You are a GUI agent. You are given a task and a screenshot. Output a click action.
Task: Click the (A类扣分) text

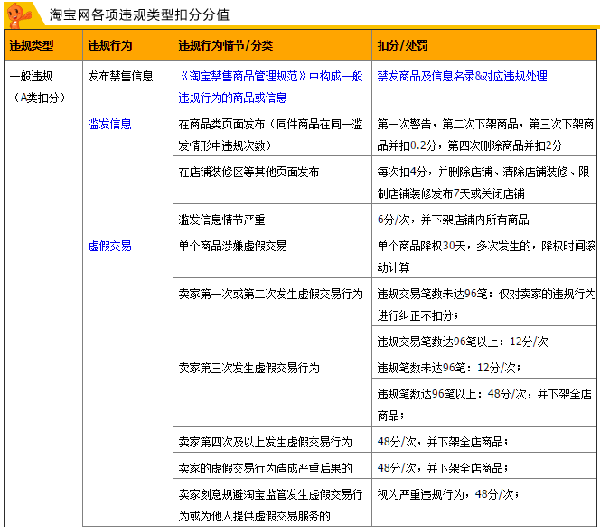pyautogui.click(x=39, y=98)
